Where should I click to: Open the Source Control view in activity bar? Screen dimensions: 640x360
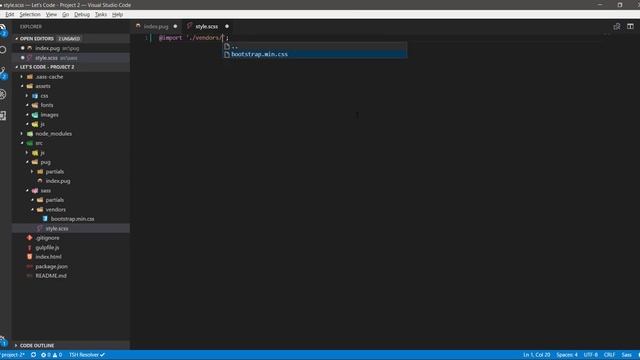[3, 73]
